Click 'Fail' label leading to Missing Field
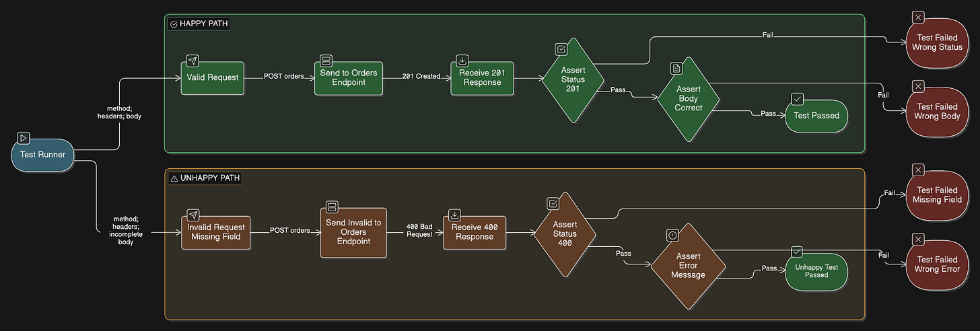Viewport: 980px width, 331px height. (x=890, y=193)
